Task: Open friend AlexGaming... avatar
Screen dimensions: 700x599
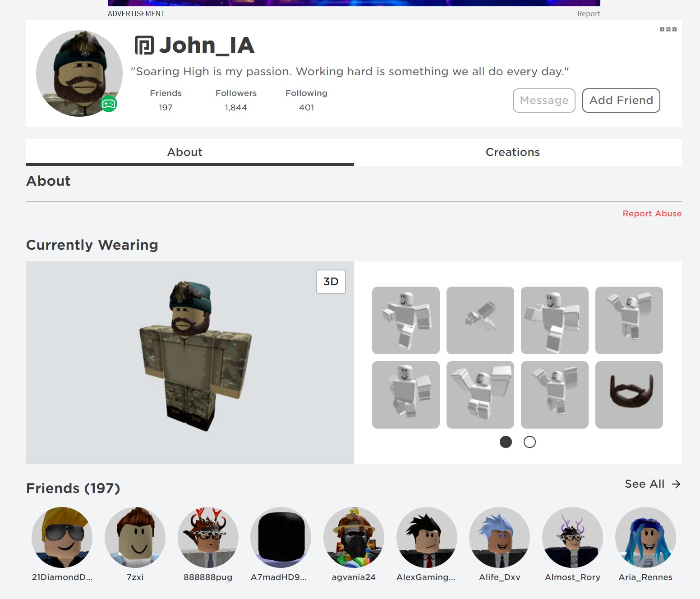Action: click(x=427, y=537)
